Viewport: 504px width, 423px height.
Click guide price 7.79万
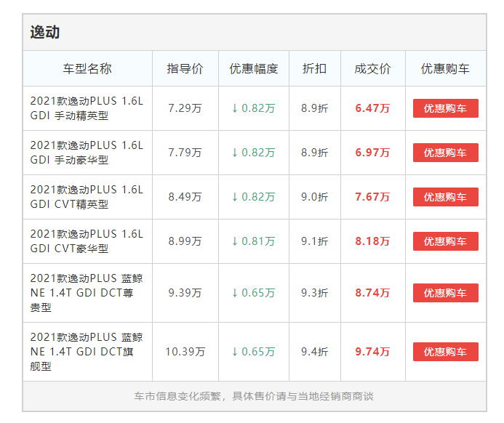click(185, 153)
